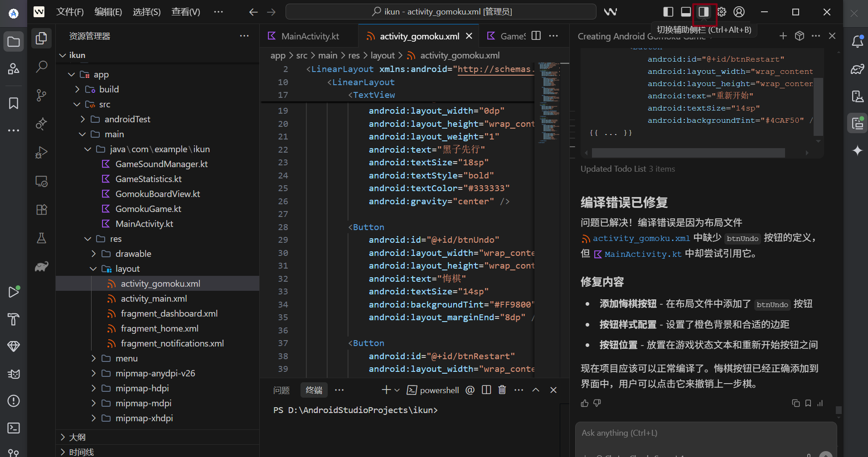This screenshot has width=868, height=457.
Task: Collapse the ikun root folder
Action: (63, 55)
